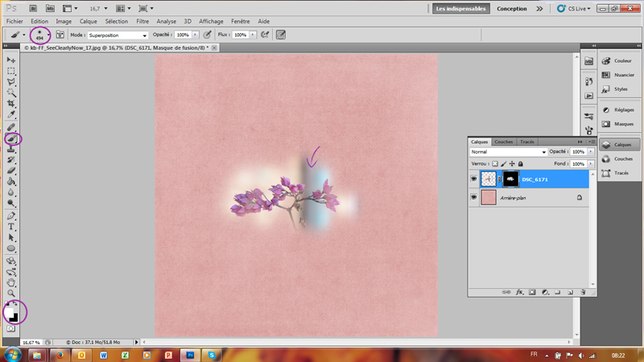This screenshot has height=362, width=644.
Task: Select the Brush tool in the toolbox
Action: point(11,138)
